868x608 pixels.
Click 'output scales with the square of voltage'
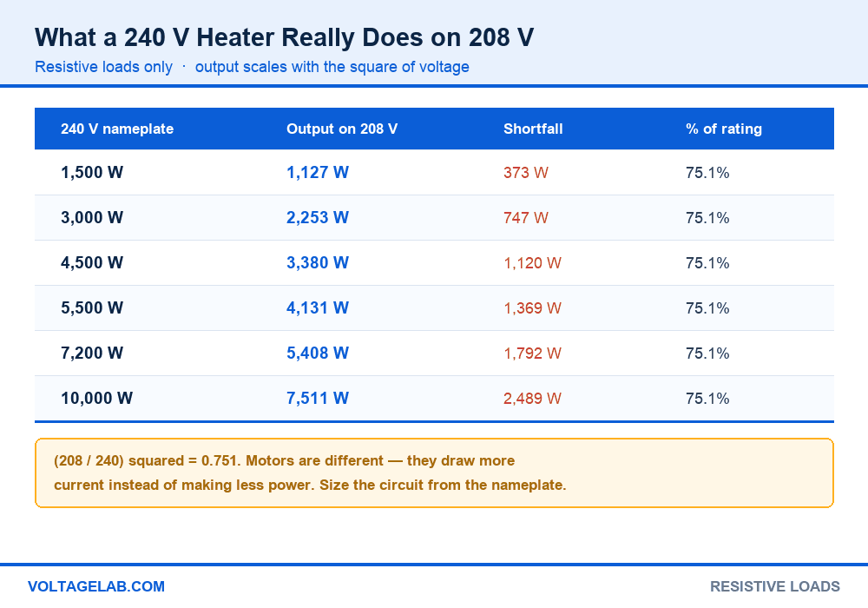(332, 67)
